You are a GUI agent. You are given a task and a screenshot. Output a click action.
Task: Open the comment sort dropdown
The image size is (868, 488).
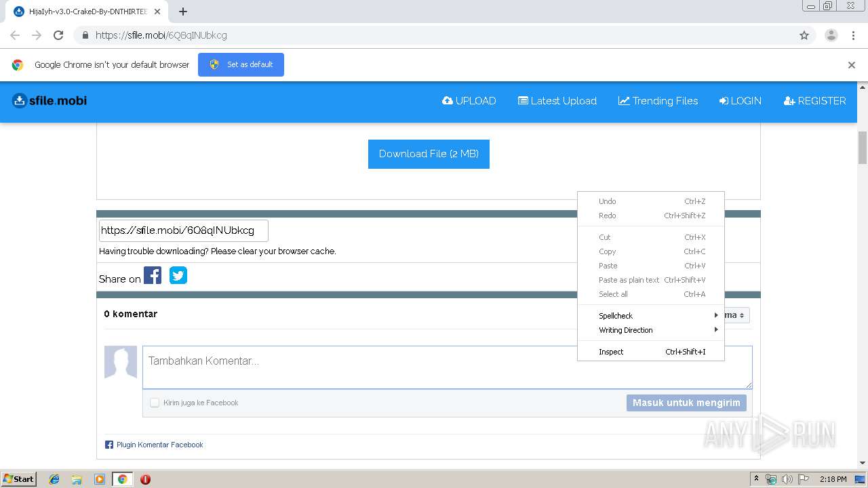pos(737,315)
